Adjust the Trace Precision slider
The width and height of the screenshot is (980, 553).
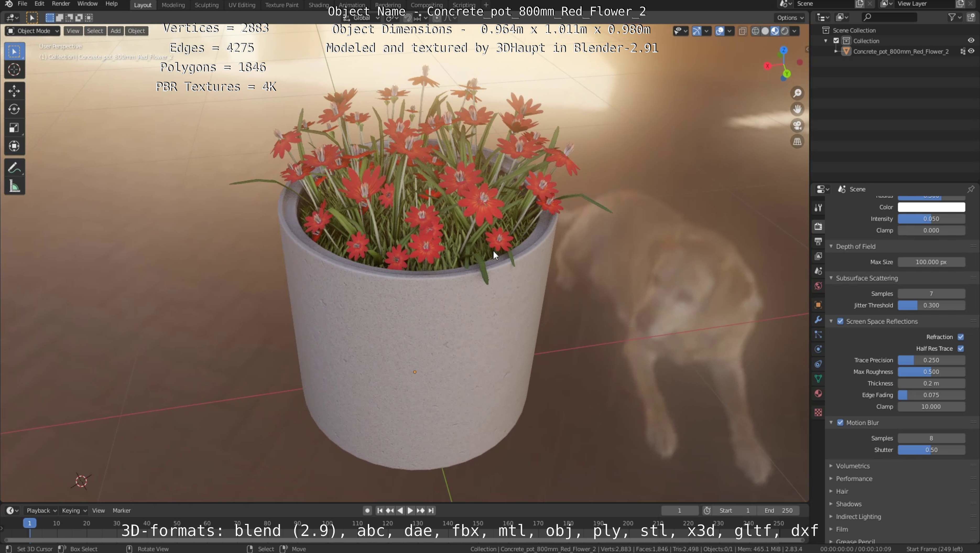coord(931,360)
